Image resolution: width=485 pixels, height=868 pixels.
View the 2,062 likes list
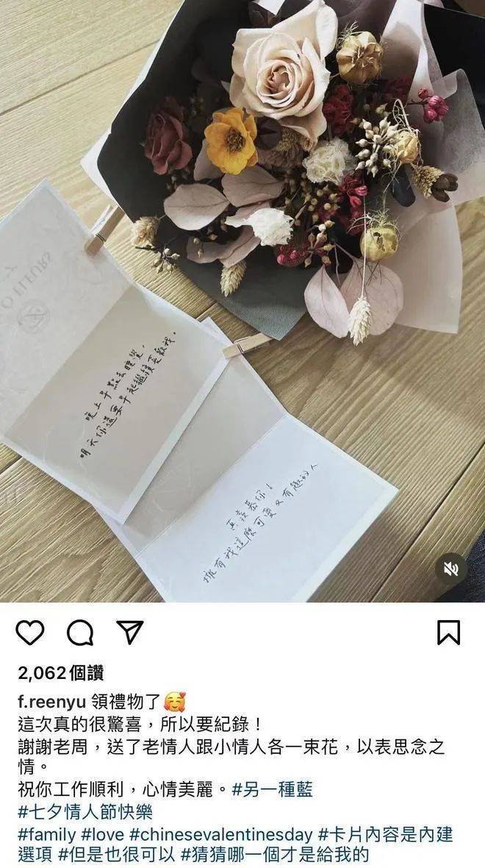[x=61, y=672]
